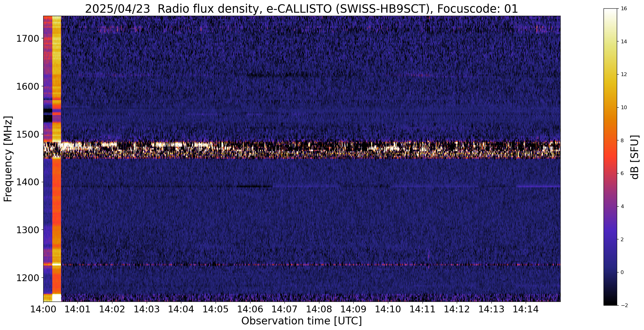
Task: Click the 1600 frequency tick label
Action: (x=27, y=86)
